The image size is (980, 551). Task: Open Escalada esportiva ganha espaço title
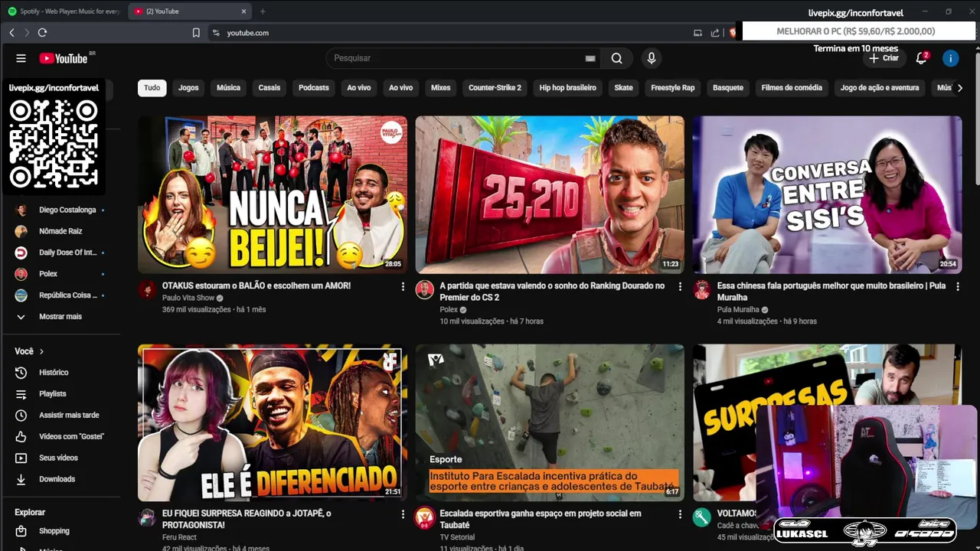point(540,519)
